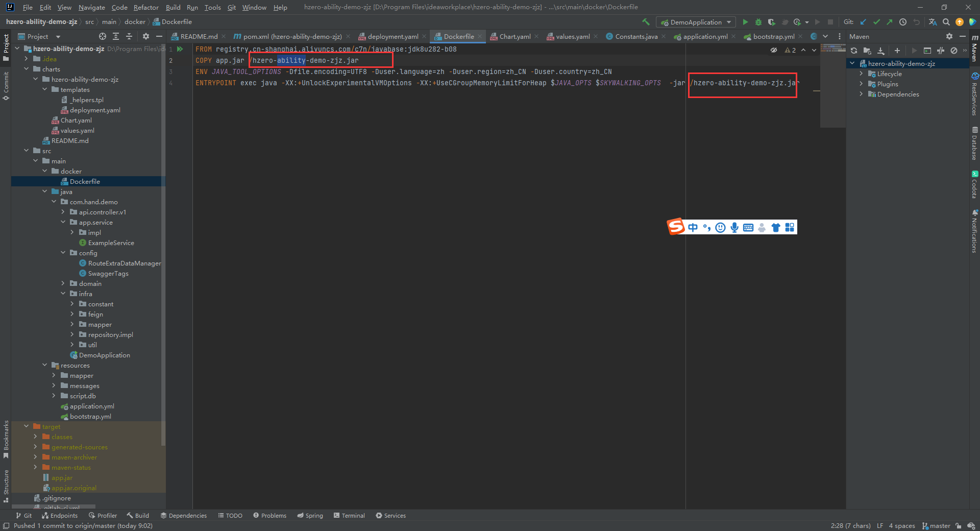Viewport: 980px width, 531px height.
Task: Collapse the charts folder
Action: coord(26,69)
